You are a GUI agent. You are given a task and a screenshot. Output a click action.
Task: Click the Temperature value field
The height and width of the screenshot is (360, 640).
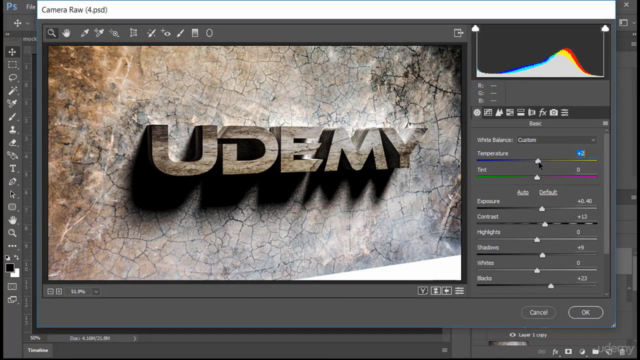[581, 153]
